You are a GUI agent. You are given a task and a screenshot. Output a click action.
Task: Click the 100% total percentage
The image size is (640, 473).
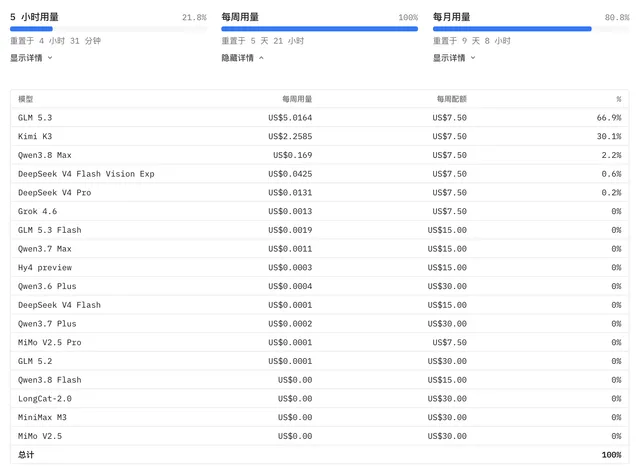(611, 455)
